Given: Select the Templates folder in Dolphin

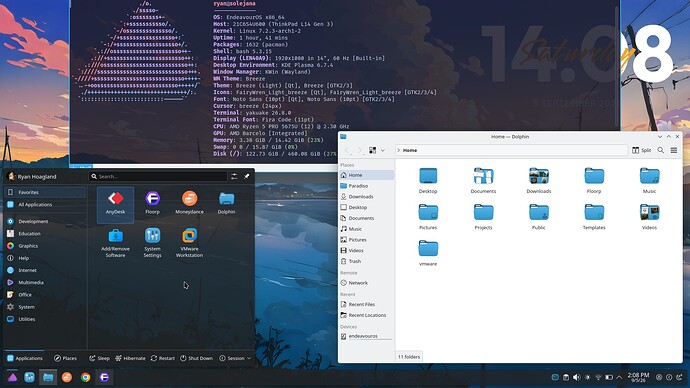Looking at the screenshot, I should click(x=594, y=217).
